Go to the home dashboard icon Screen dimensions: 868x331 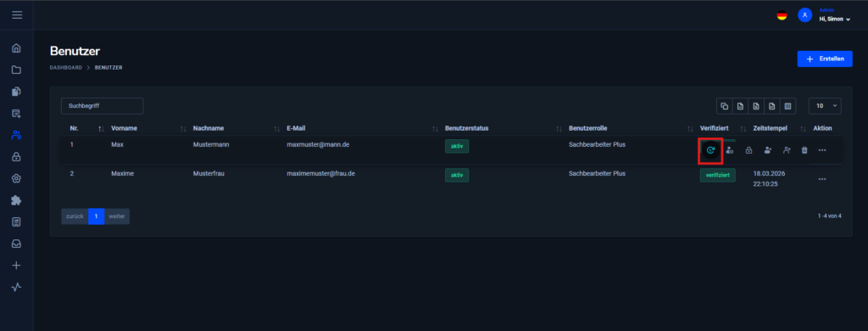[17, 48]
